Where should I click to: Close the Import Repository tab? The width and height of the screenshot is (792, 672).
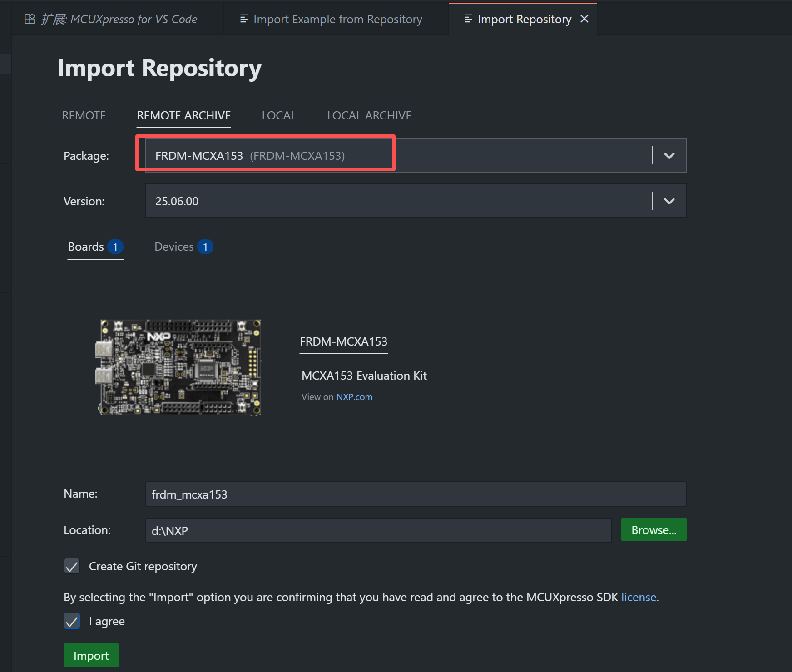(x=584, y=19)
